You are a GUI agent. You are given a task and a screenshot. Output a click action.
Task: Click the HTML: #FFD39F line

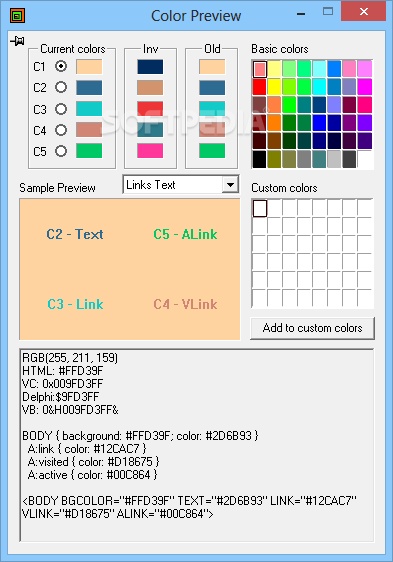(x=63, y=371)
